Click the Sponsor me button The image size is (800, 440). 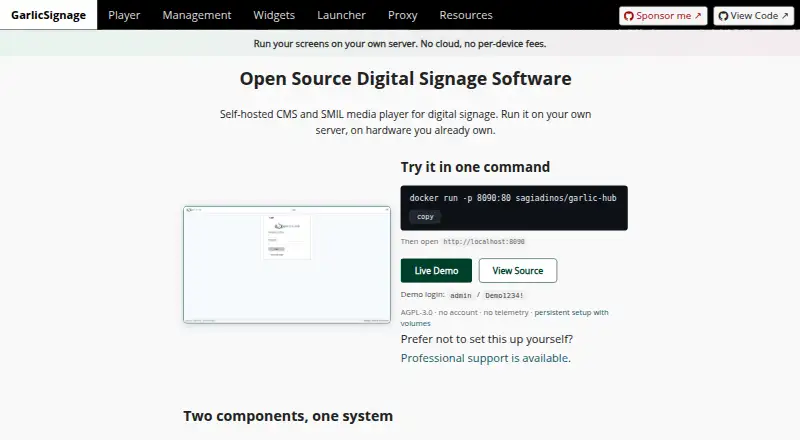point(663,16)
